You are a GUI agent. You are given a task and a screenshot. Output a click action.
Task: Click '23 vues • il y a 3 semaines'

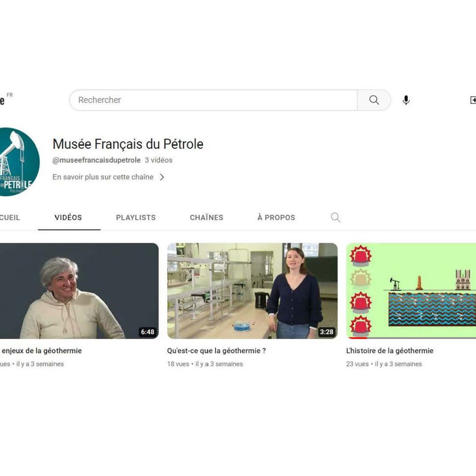point(384,364)
